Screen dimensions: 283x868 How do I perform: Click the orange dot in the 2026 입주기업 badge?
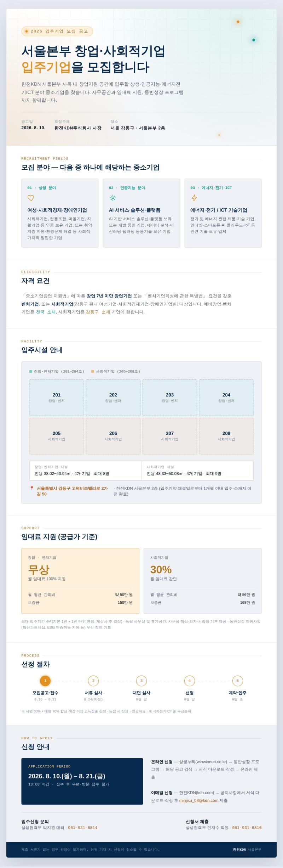coord(27,31)
